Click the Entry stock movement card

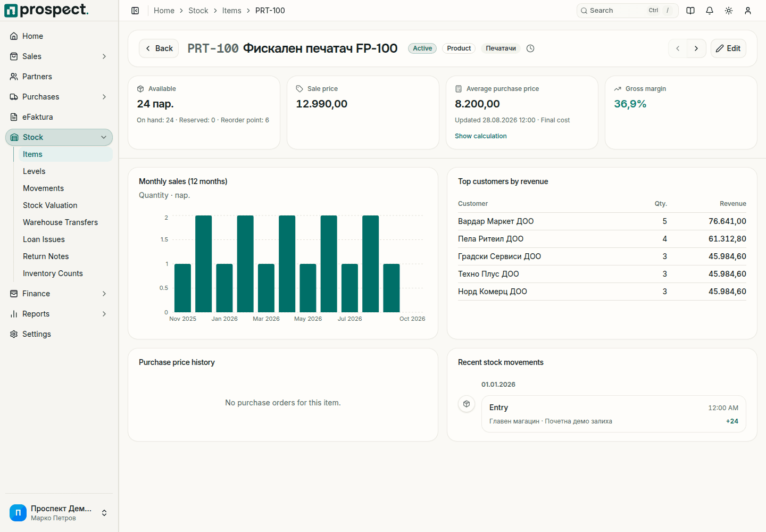[613, 414]
